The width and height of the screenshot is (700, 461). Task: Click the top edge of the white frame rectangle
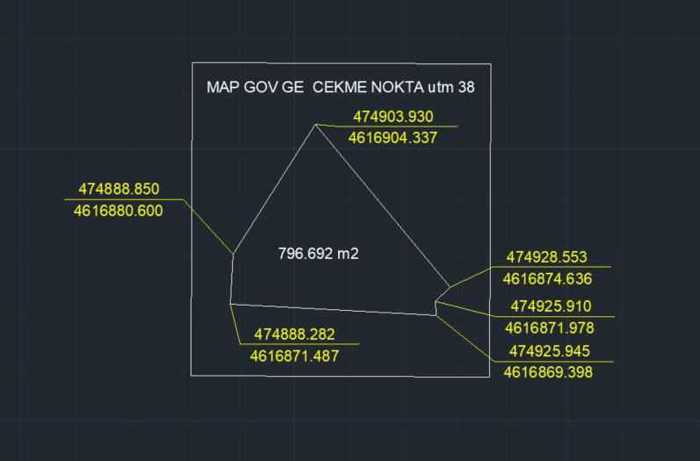click(340, 65)
